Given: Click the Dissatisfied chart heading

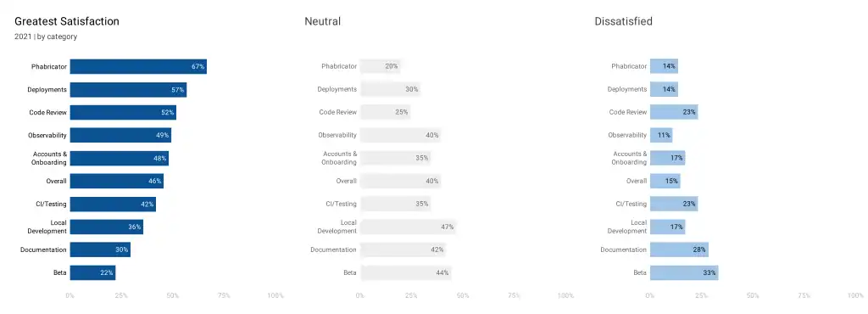Looking at the screenshot, I should [623, 21].
